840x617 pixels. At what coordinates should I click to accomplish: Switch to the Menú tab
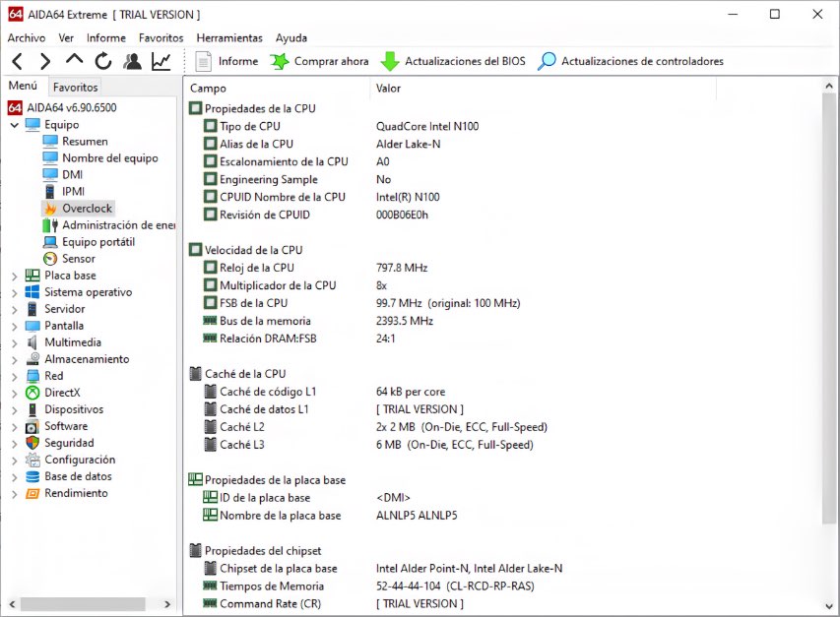[x=23, y=86]
